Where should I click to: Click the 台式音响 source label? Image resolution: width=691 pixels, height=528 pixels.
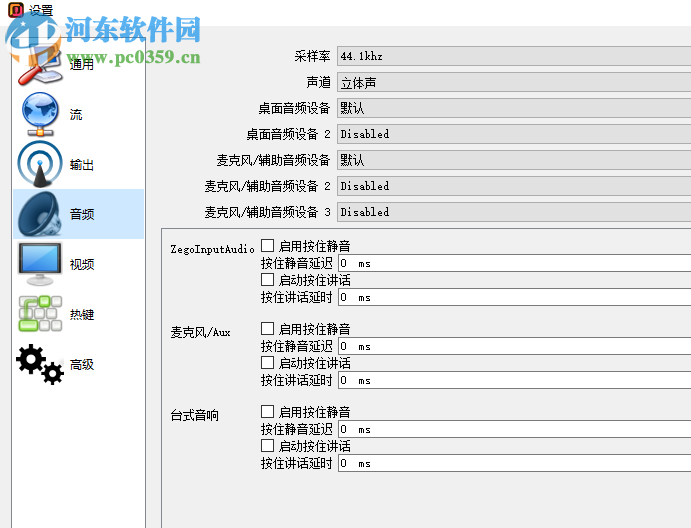pos(194,415)
